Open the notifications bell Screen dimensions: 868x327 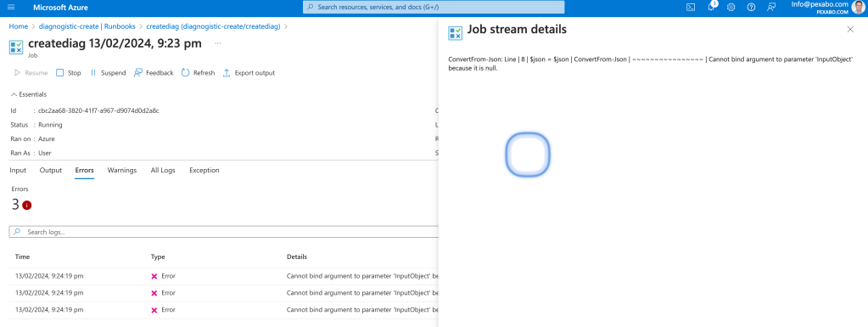(711, 7)
